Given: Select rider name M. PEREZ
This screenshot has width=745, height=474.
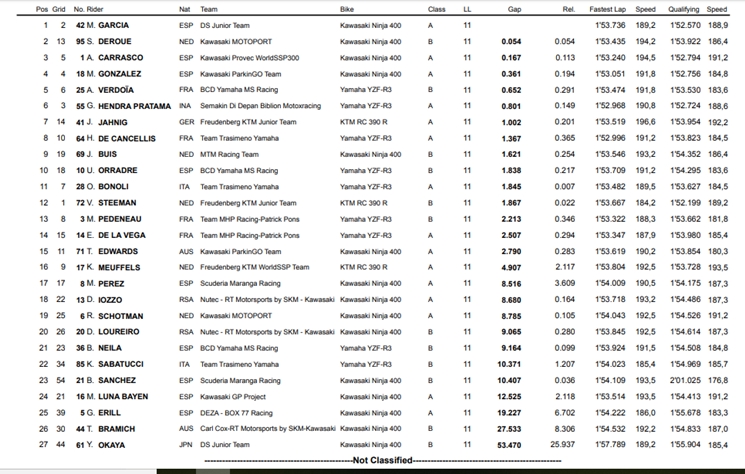Looking at the screenshot, I should tap(105, 284).
